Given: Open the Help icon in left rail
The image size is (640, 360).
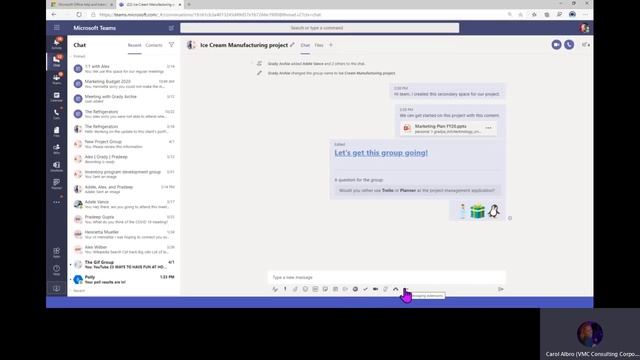Looking at the screenshot, I should [x=56, y=269].
